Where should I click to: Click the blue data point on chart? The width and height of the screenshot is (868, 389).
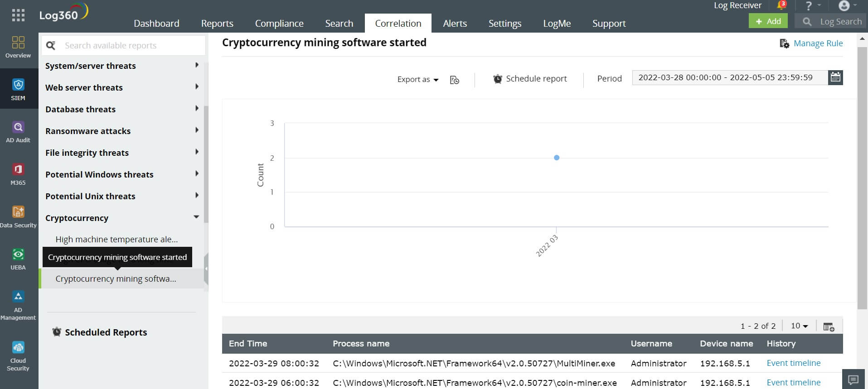[x=557, y=158]
